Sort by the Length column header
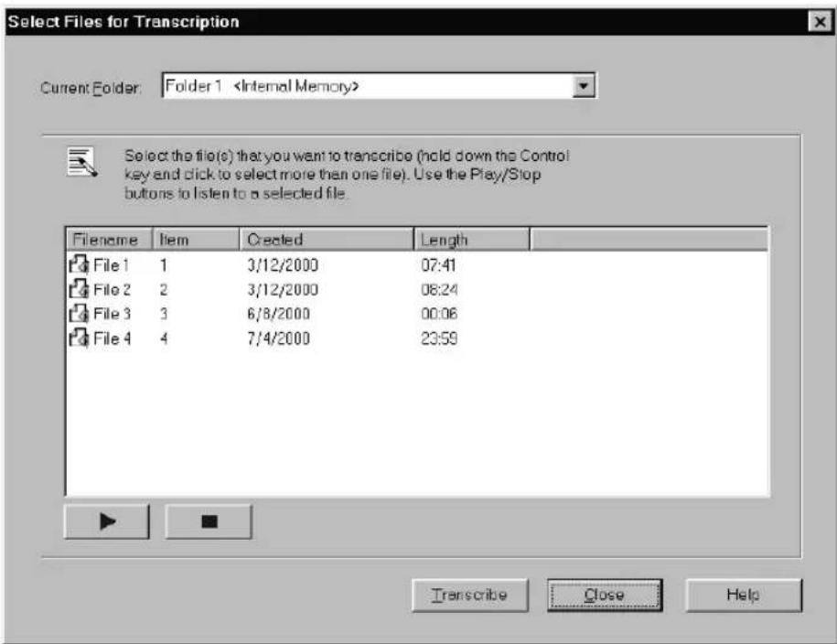 pos(472,240)
